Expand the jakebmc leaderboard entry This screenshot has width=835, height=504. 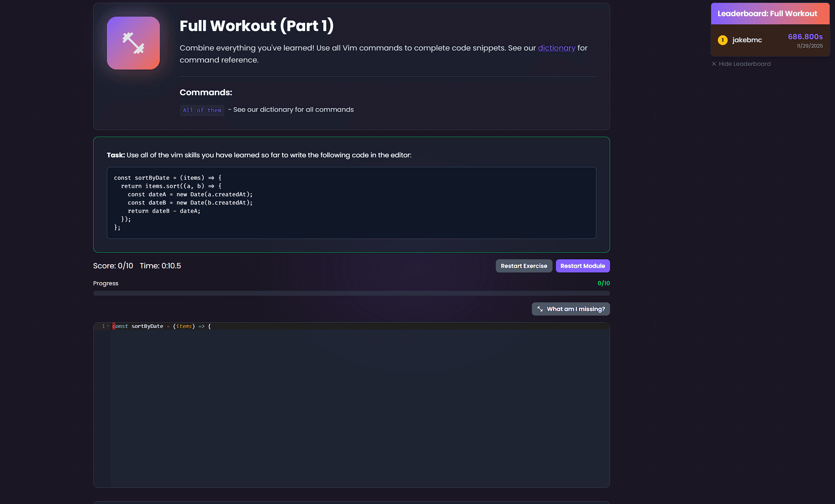(x=770, y=40)
